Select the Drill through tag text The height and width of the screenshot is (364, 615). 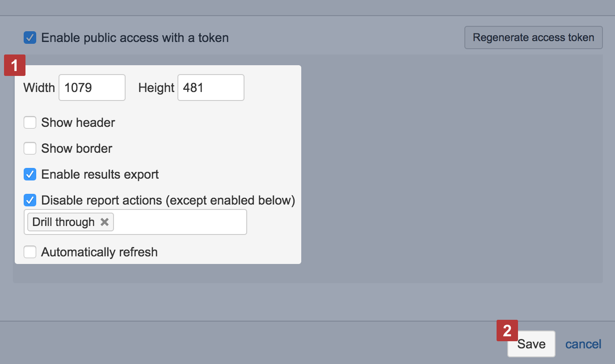(63, 222)
